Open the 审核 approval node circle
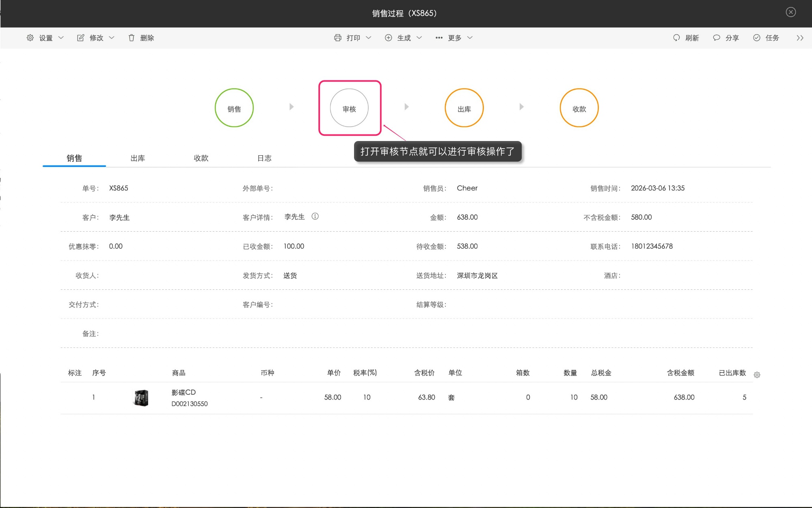 click(x=350, y=108)
